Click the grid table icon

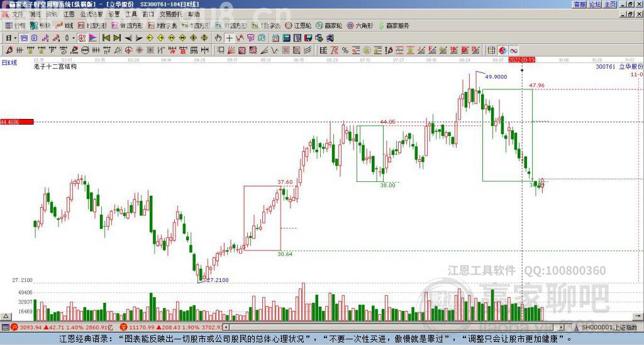pos(492,50)
